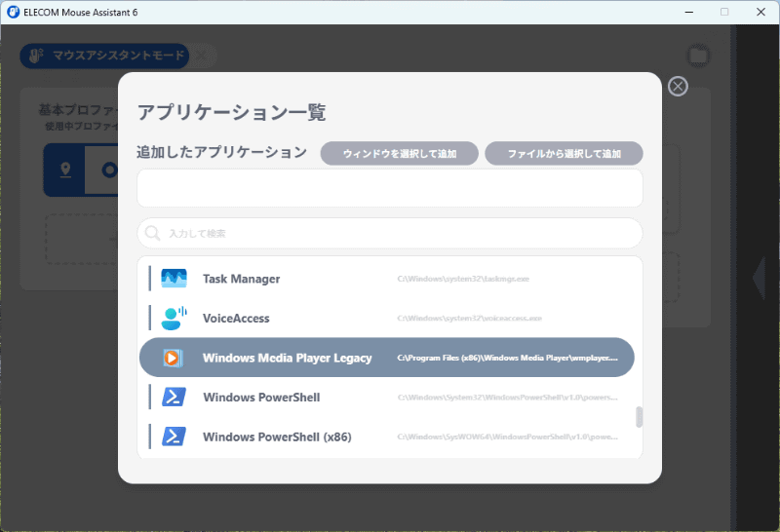Select Windows PowerShell row
The height and width of the screenshot is (532, 780).
point(387,398)
